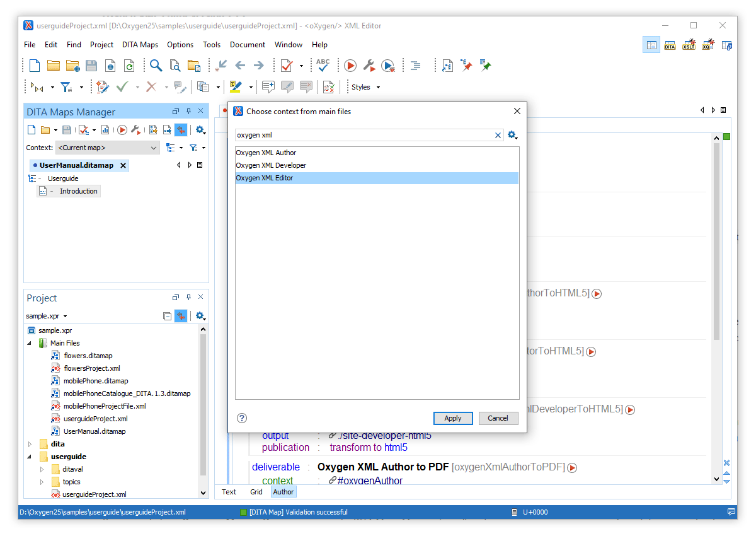Clear the search field in context dialog

click(498, 135)
